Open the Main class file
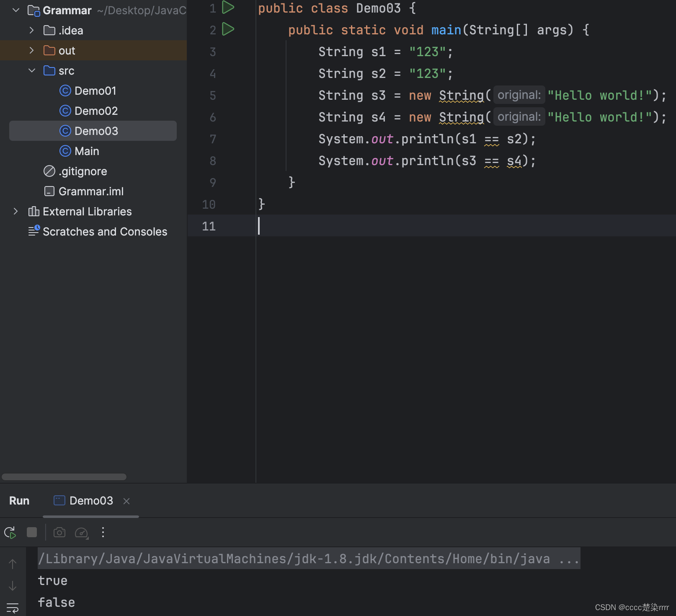 pos(87,151)
